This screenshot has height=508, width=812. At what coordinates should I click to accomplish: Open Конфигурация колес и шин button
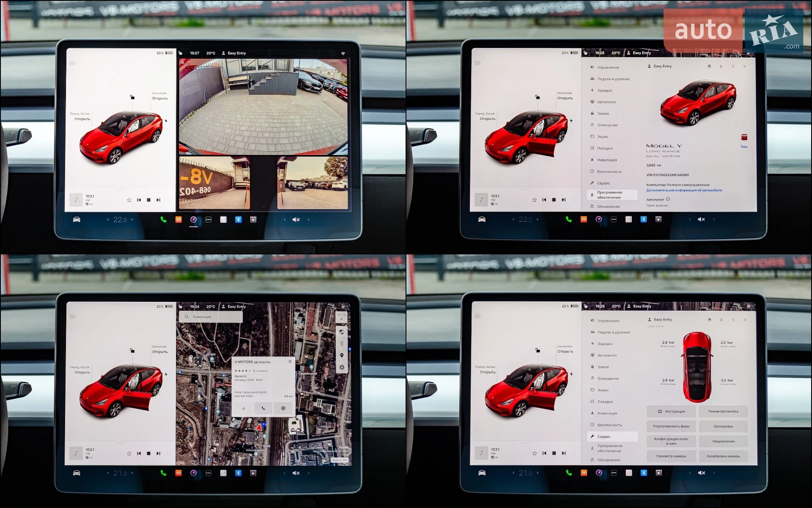[x=671, y=441]
